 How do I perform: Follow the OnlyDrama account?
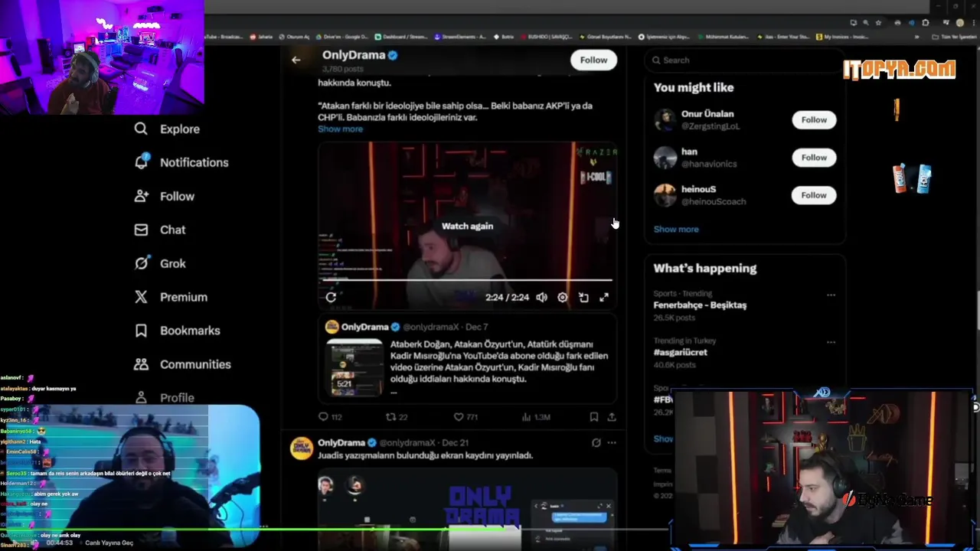pyautogui.click(x=593, y=60)
